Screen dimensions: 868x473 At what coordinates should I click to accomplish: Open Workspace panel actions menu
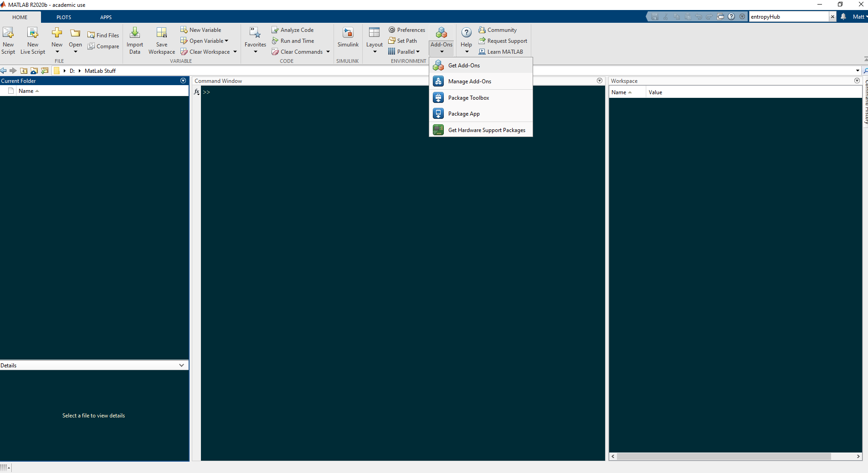point(857,81)
